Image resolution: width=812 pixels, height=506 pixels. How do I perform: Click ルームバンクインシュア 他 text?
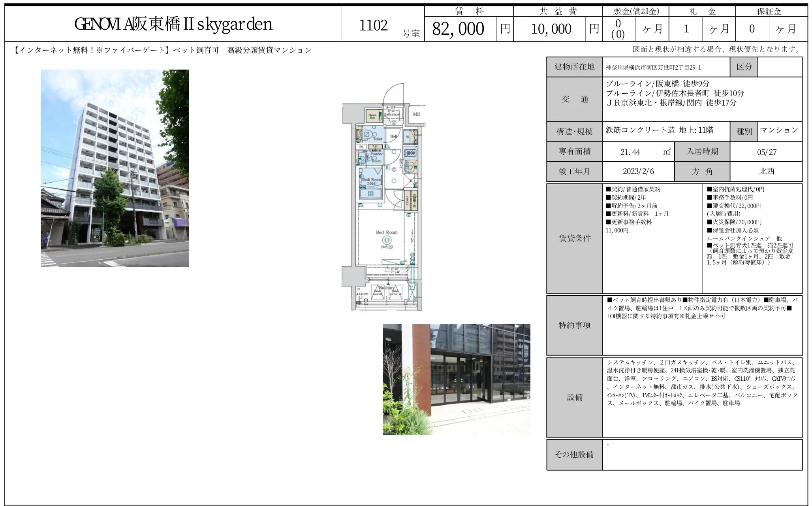tap(744, 239)
